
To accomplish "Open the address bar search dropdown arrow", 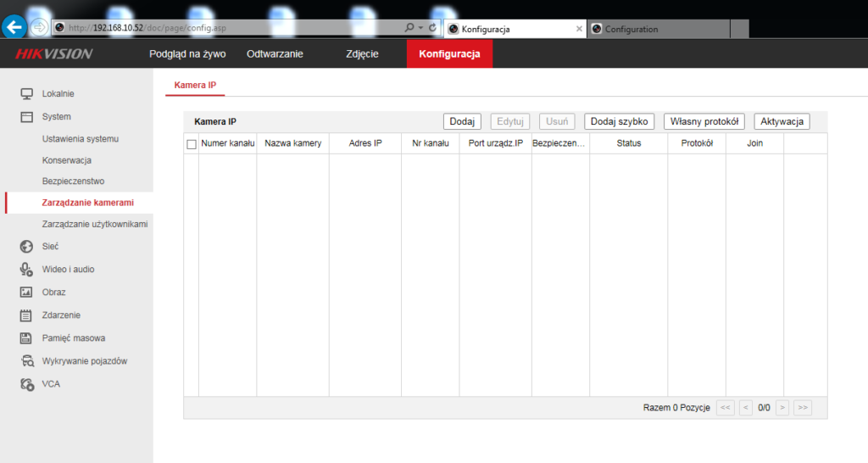I will [x=420, y=28].
